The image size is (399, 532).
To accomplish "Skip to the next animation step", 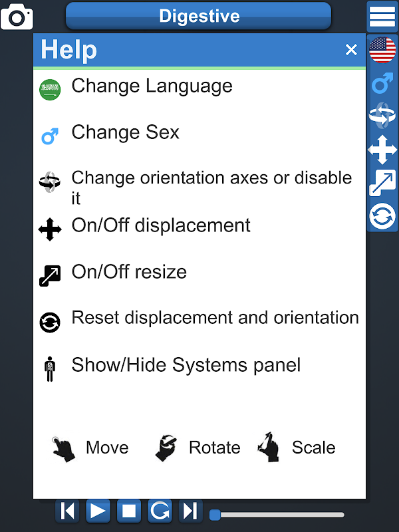I will pos(190,511).
